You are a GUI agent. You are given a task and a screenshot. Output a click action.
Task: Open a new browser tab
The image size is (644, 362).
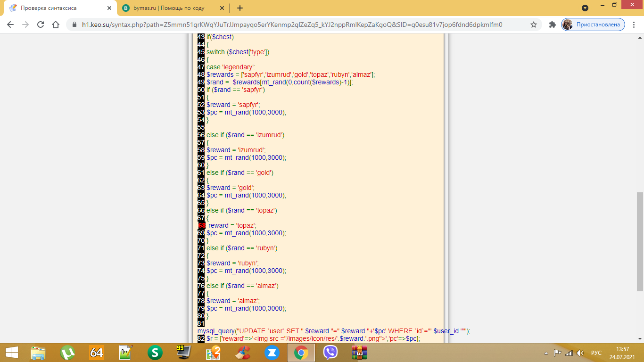[240, 8]
